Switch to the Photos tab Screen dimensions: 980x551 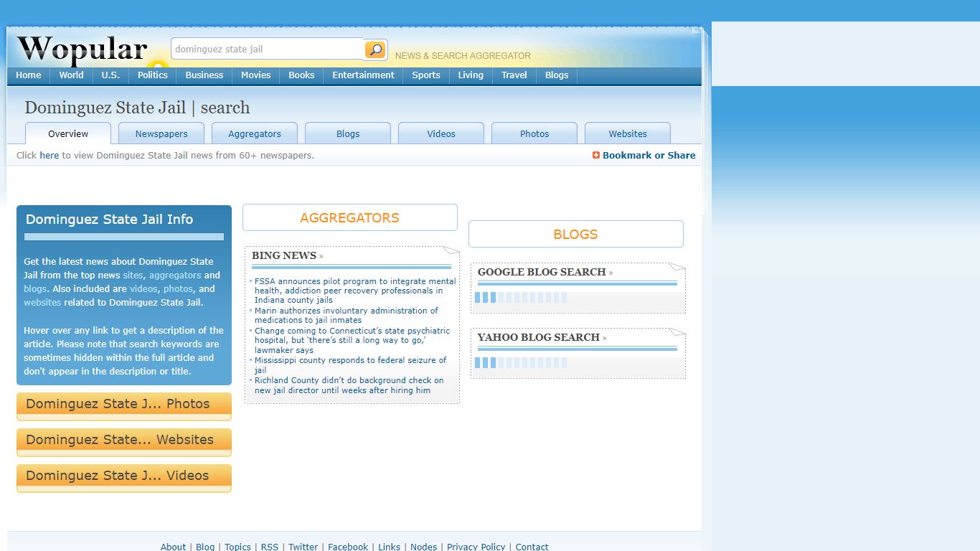pos(534,133)
